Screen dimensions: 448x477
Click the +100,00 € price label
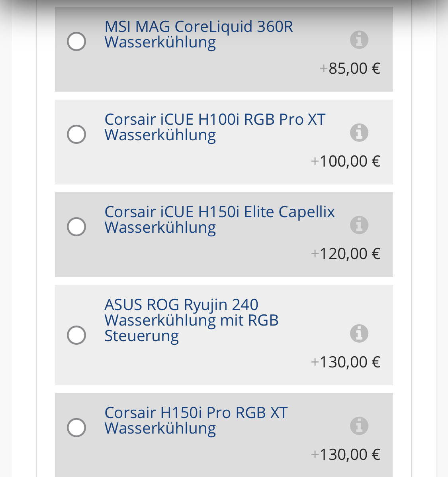click(346, 161)
